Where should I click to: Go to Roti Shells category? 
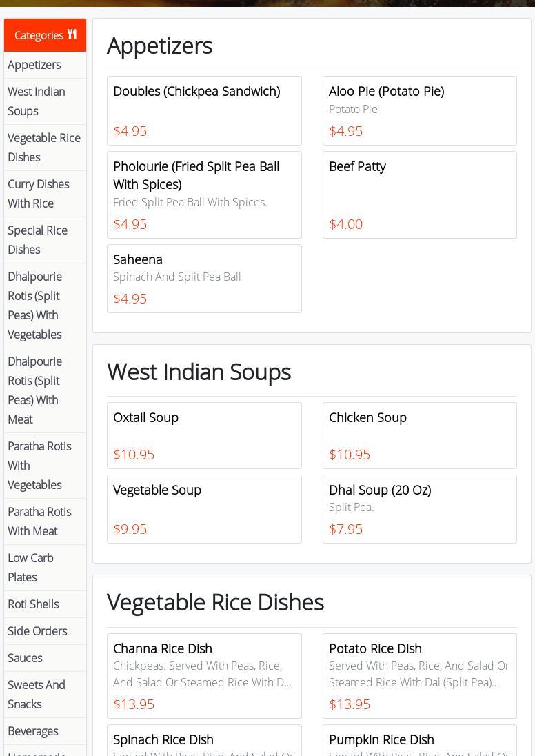[x=33, y=604]
